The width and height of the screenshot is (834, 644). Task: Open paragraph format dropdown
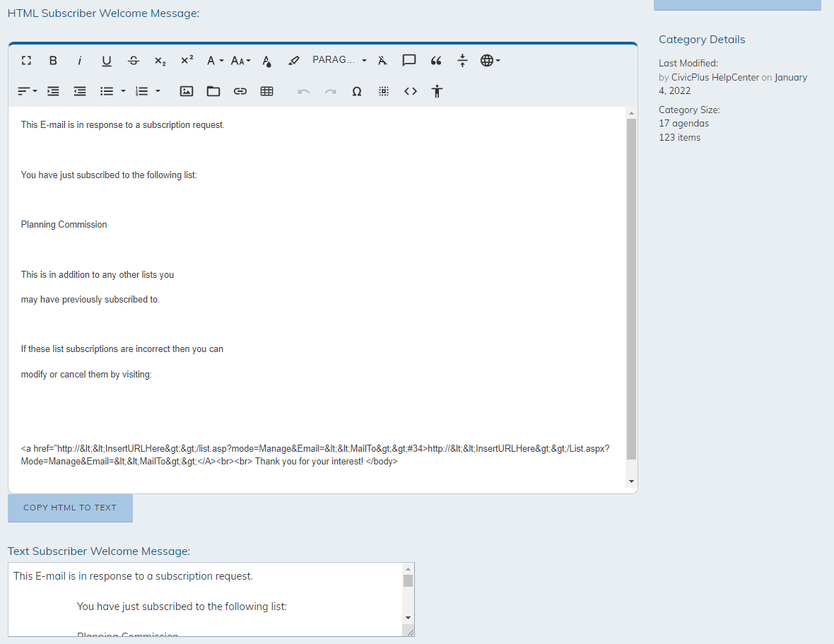[x=339, y=60]
